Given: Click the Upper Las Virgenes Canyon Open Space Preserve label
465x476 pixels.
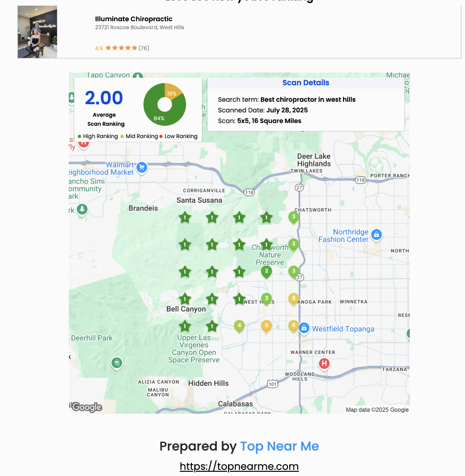Looking at the screenshot, I should pos(194,349).
